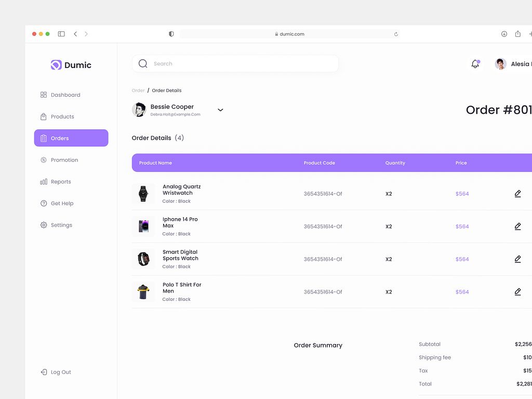Click the Polo T Shirt thumbnail
The width and height of the screenshot is (532, 399).
pos(143,292)
